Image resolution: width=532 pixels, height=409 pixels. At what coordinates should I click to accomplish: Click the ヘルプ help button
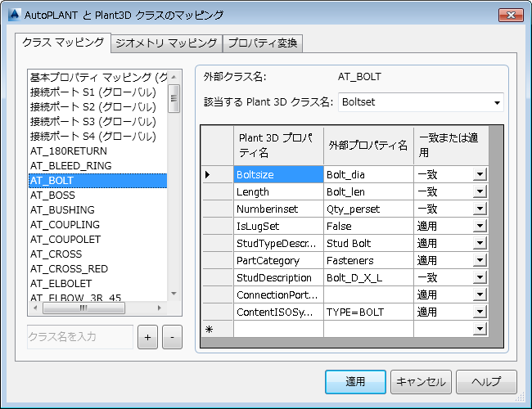tap(486, 382)
